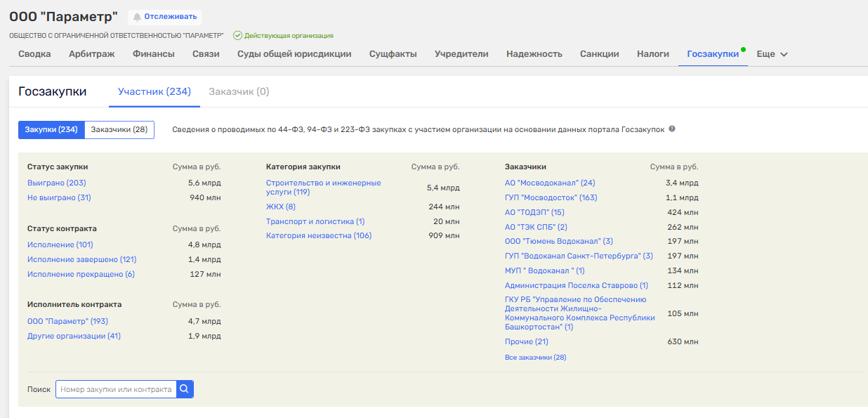Expand Прочие (21) customers
Viewport: 868px width, 418px height.
(527, 342)
